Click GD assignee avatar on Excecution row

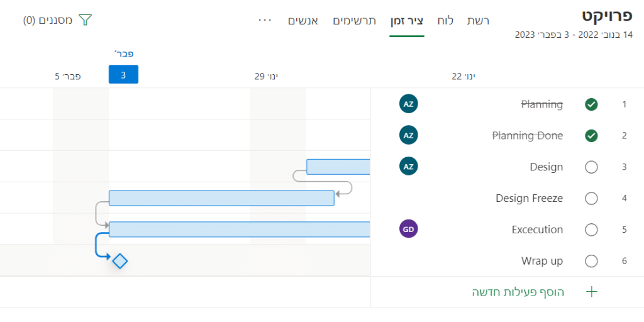tap(408, 230)
